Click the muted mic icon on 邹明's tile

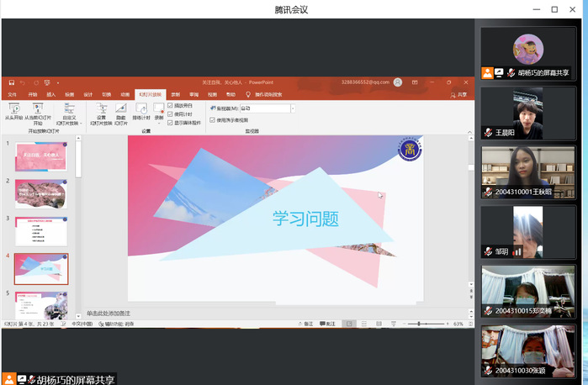[488, 251]
